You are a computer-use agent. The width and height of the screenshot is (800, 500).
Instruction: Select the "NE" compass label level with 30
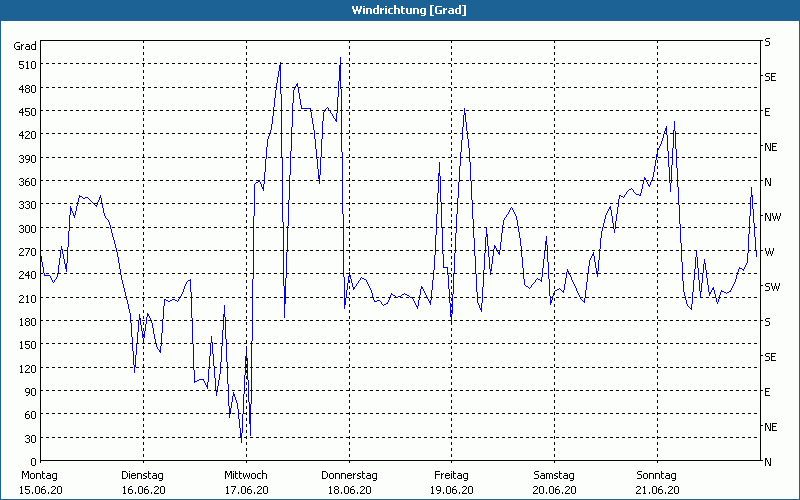click(770, 427)
